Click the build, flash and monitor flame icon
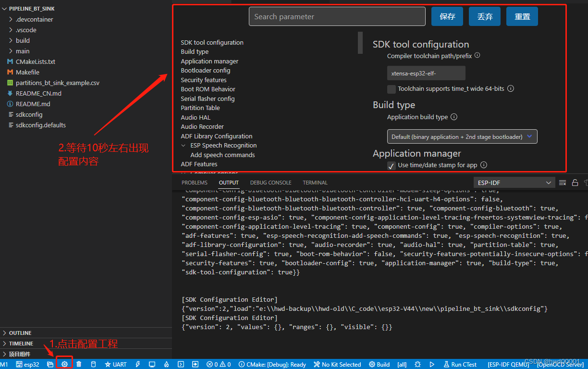 pos(166,364)
